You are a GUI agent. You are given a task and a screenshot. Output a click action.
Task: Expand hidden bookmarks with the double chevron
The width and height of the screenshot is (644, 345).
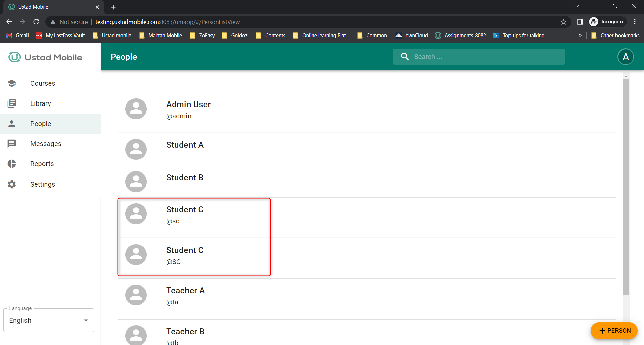point(580,35)
